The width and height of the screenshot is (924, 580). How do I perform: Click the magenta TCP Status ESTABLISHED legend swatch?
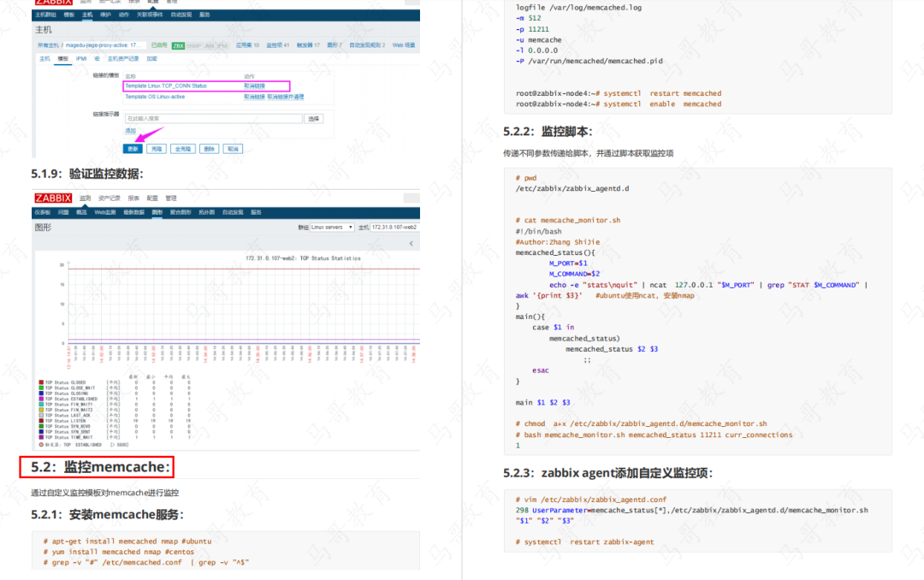[41, 399]
